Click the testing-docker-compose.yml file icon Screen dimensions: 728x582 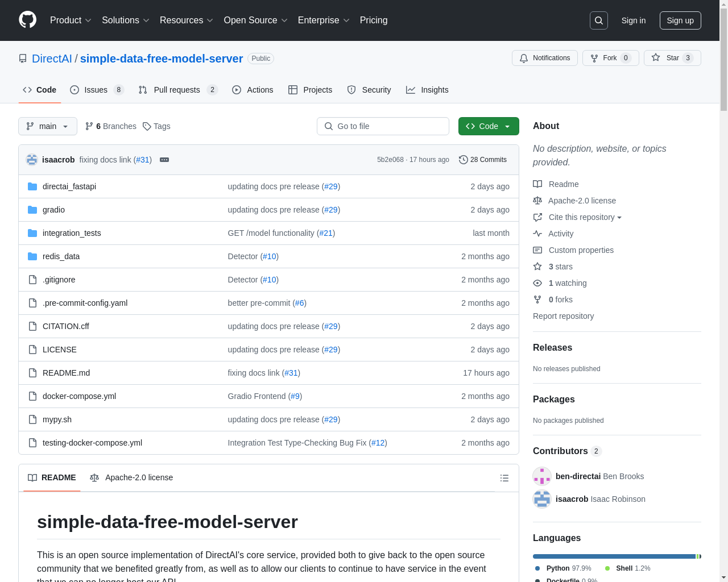[32, 443]
